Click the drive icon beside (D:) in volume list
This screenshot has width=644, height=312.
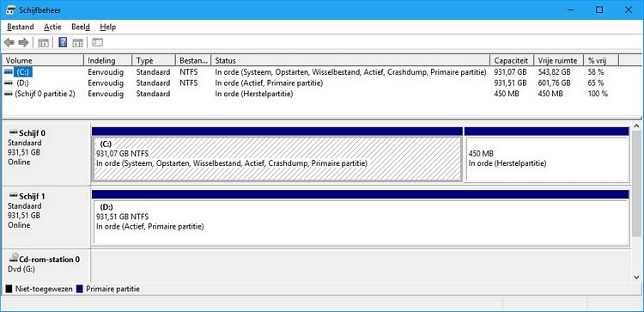coord(9,83)
